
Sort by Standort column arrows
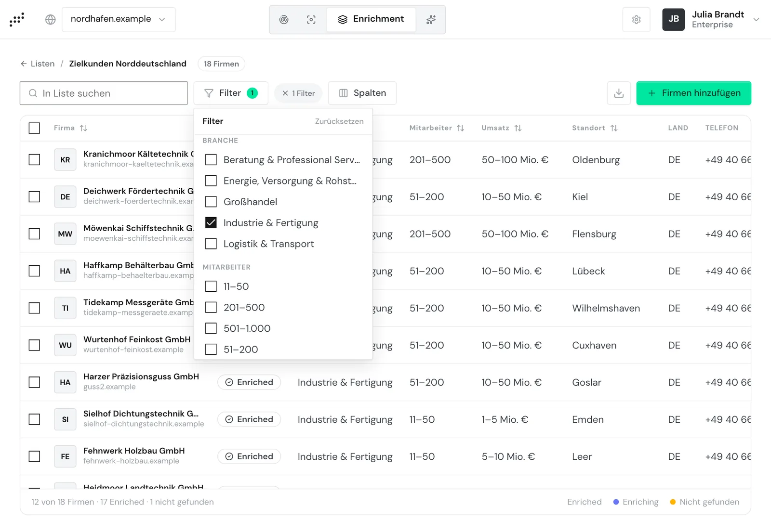click(614, 128)
